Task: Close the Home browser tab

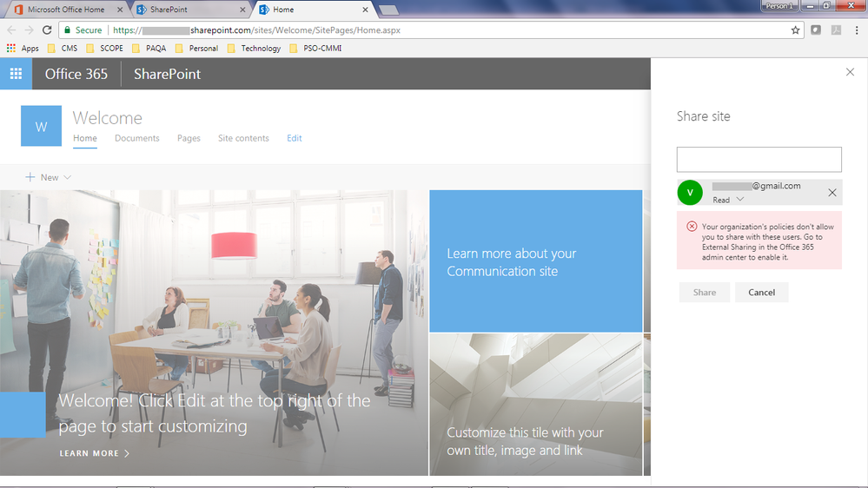Action: [x=365, y=10]
